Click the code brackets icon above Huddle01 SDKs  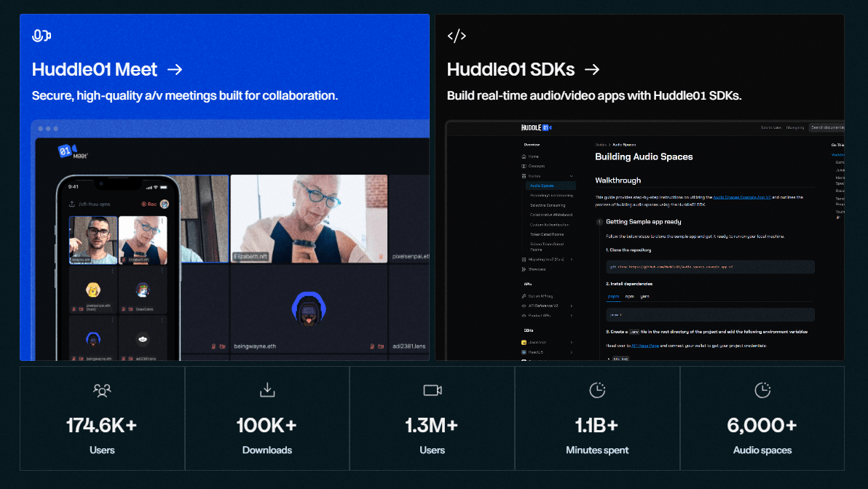[x=457, y=36]
